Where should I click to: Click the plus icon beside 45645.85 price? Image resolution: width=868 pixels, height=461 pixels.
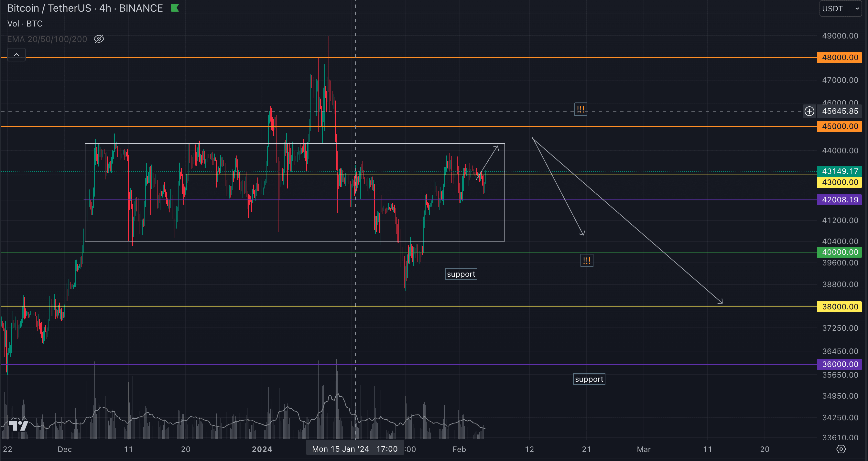coord(809,111)
